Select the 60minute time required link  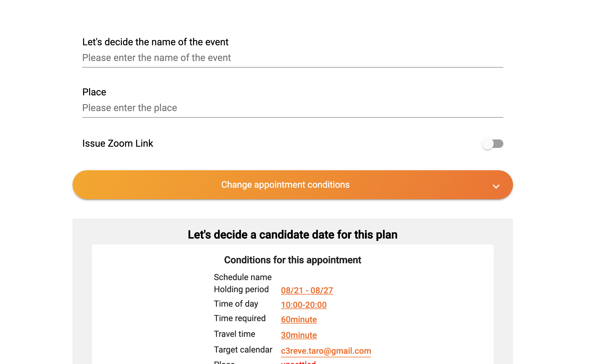pos(299,319)
